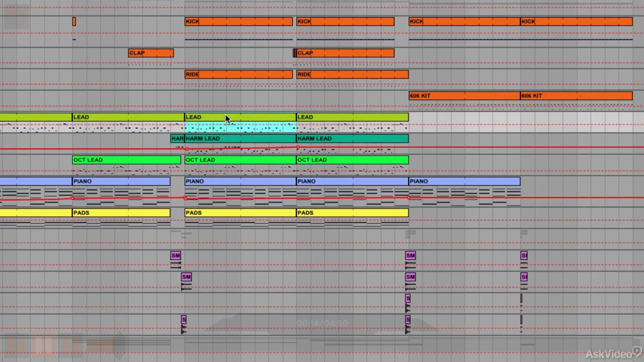Select the second KICK clip from the left

[345, 21]
